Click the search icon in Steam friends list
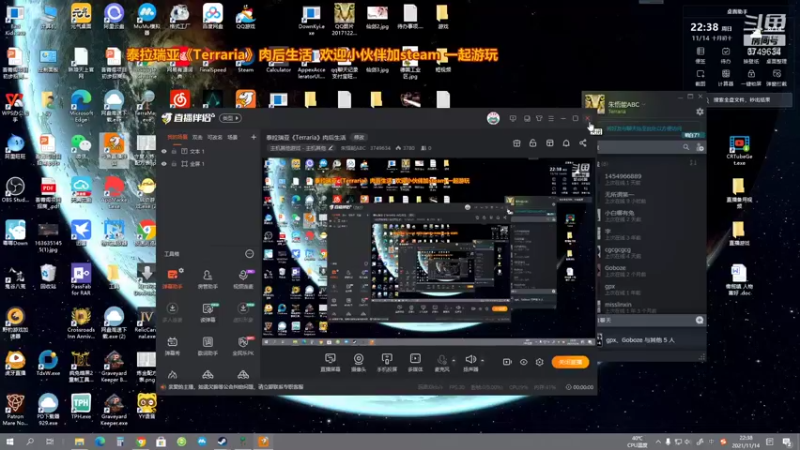Viewport: 800px width, 450px height. pos(686,147)
